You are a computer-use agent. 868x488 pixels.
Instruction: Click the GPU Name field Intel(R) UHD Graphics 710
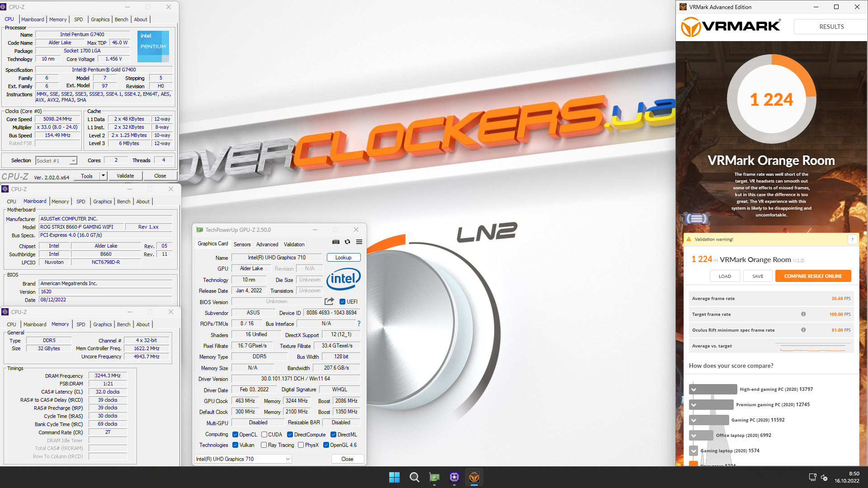[x=277, y=258]
